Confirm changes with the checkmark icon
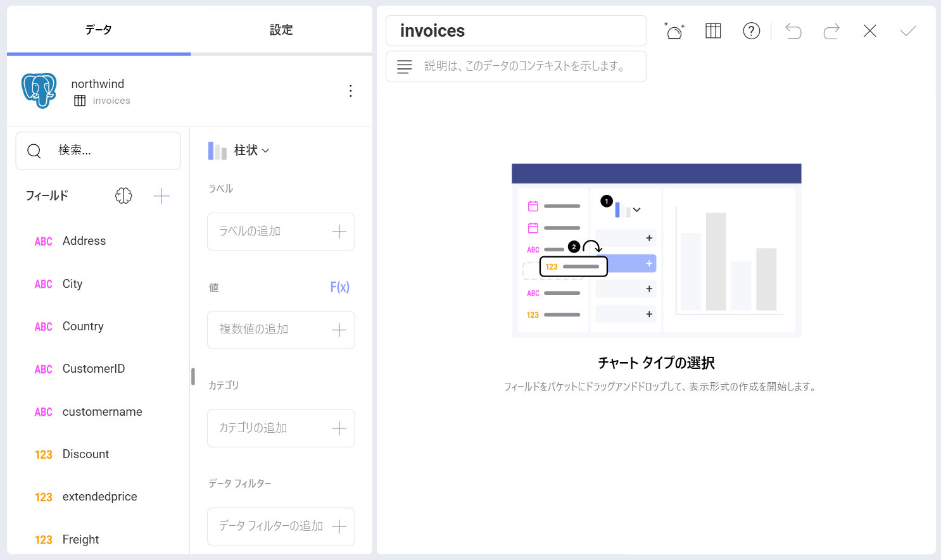 (x=908, y=30)
